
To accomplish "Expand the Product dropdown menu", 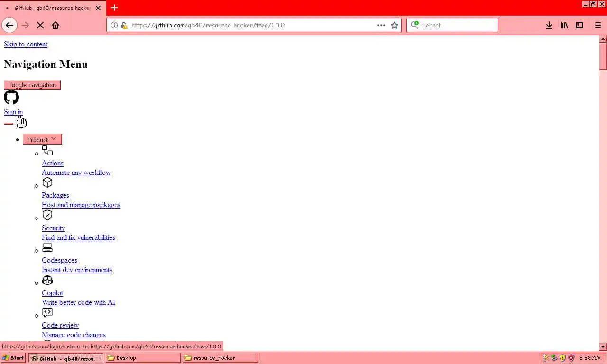I will click(x=42, y=139).
